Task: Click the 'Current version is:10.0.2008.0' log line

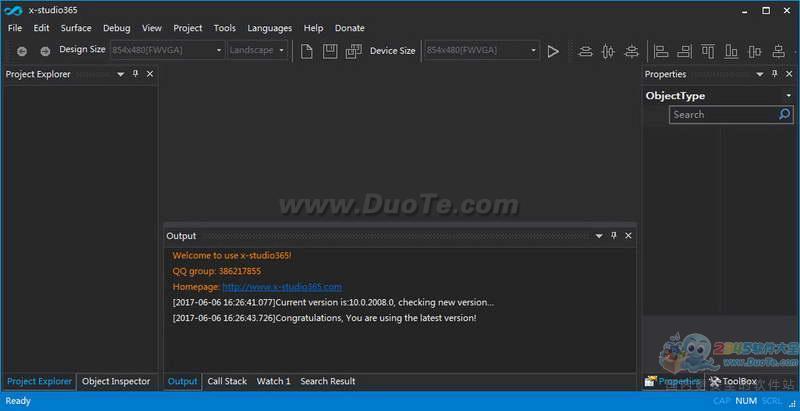Action: coord(333,302)
